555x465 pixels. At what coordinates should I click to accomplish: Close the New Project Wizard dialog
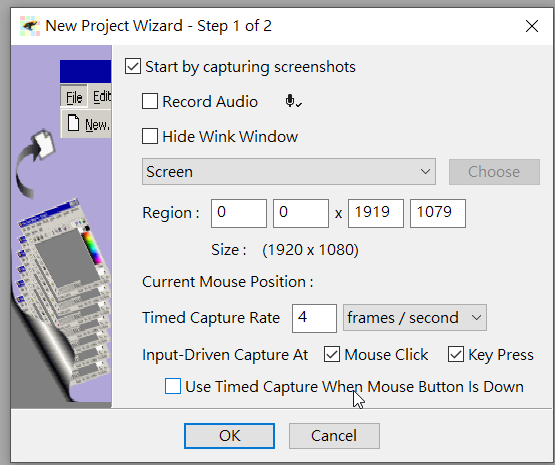tap(532, 26)
